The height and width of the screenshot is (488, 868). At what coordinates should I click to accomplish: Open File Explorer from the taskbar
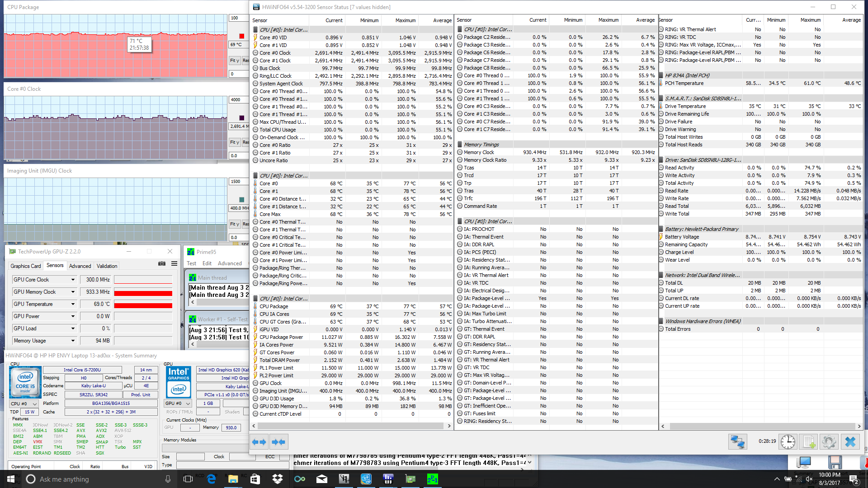point(233,479)
